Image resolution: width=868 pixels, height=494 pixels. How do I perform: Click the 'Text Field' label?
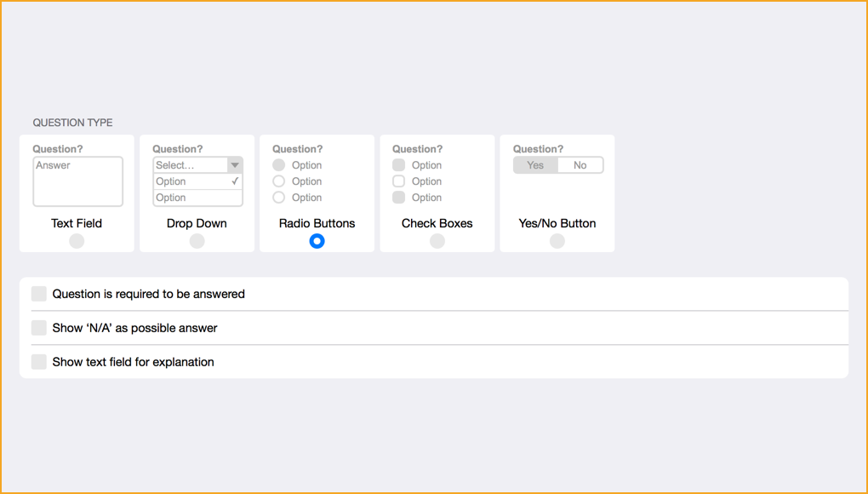(x=77, y=223)
